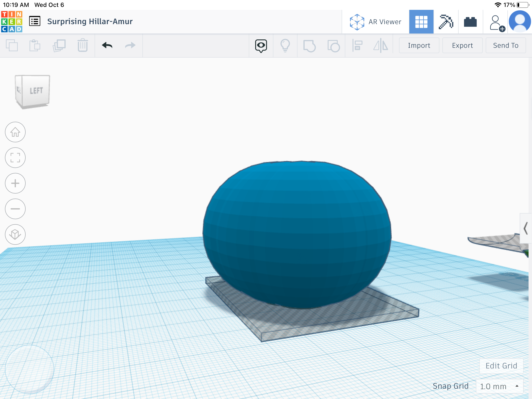This screenshot has width=532, height=399.
Task: Switch to orthographic or perspective view
Action: [x=15, y=234]
